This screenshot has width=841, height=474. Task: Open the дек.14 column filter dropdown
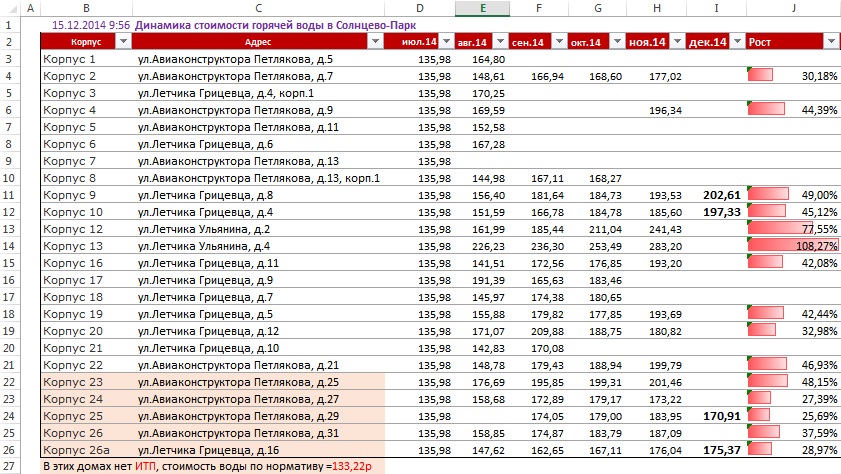pyautogui.click(x=737, y=41)
